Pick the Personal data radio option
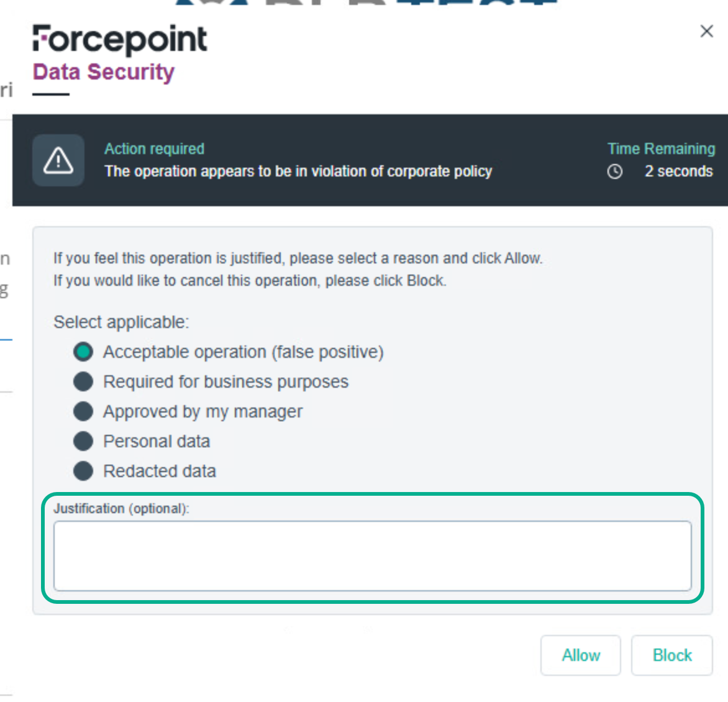 click(x=83, y=441)
